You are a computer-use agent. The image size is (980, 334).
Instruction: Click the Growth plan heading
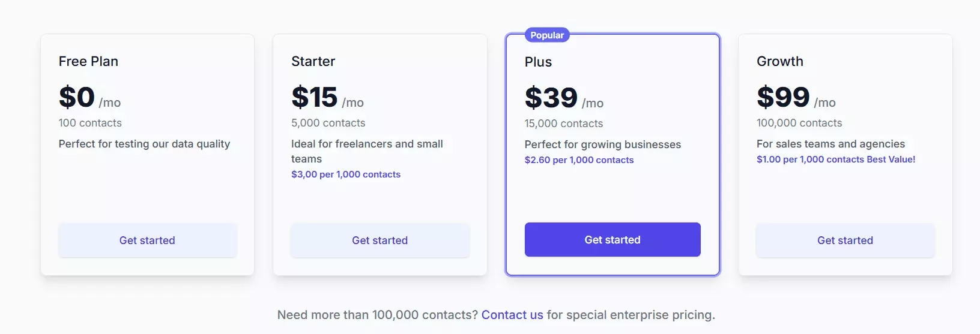779,61
